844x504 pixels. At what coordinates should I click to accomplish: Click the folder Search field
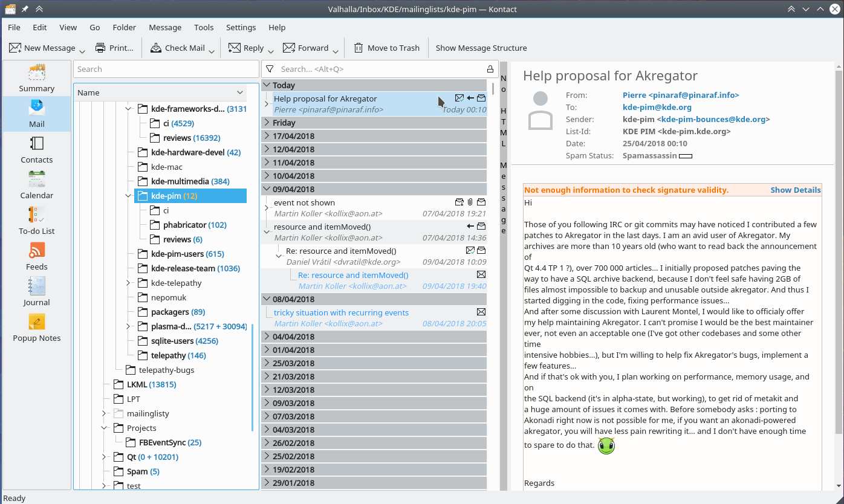(x=166, y=69)
